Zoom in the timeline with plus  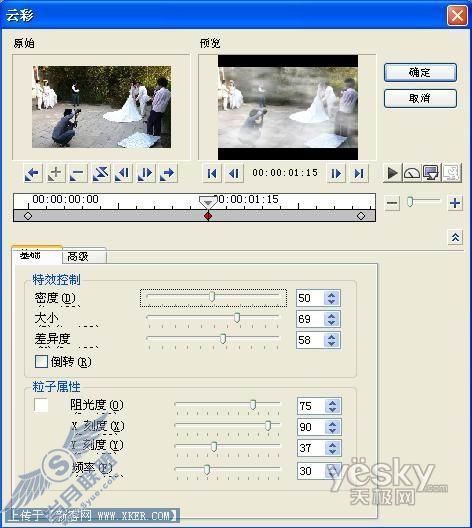click(455, 203)
